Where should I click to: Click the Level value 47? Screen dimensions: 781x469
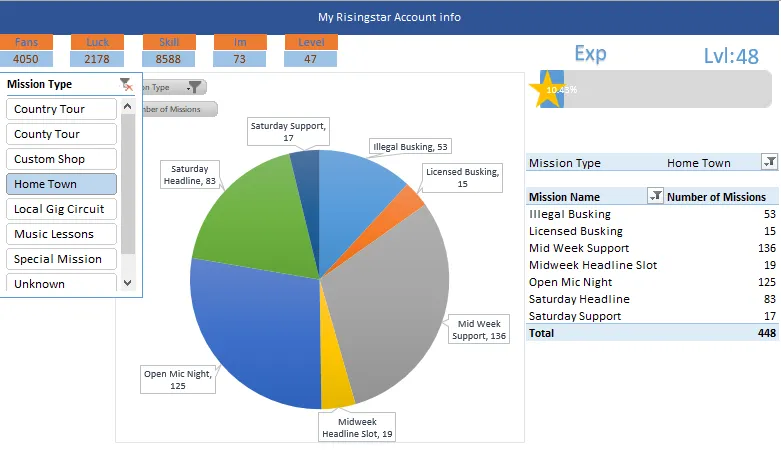click(310, 59)
